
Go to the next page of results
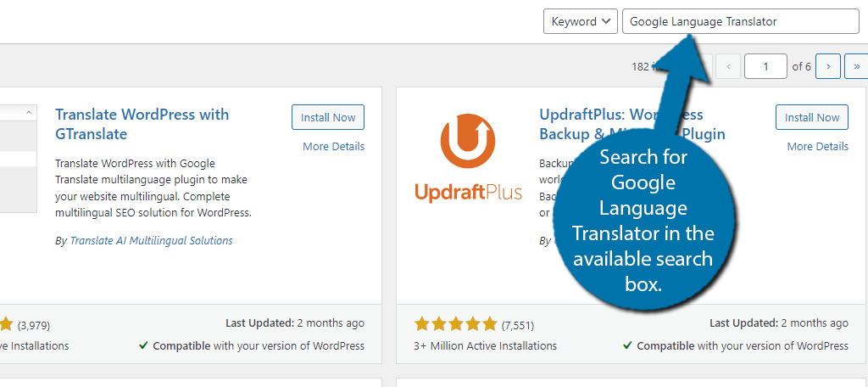(x=828, y=66)
